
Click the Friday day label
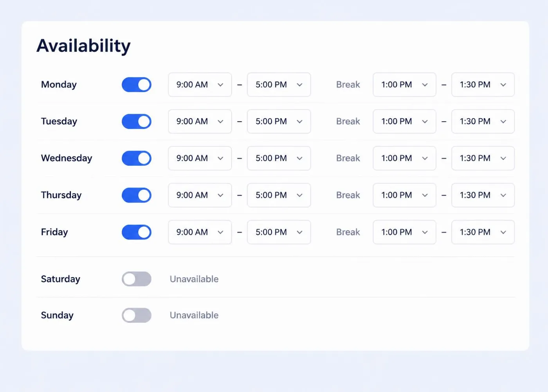coord(54,232)
